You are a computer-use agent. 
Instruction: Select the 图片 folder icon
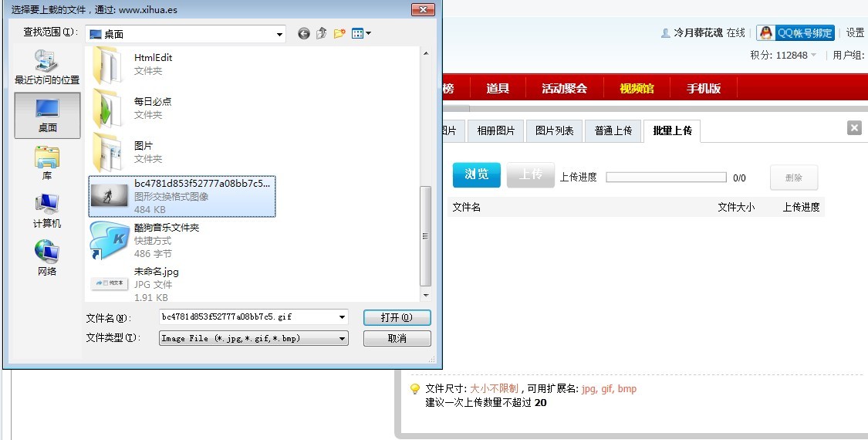click(107, 152)
